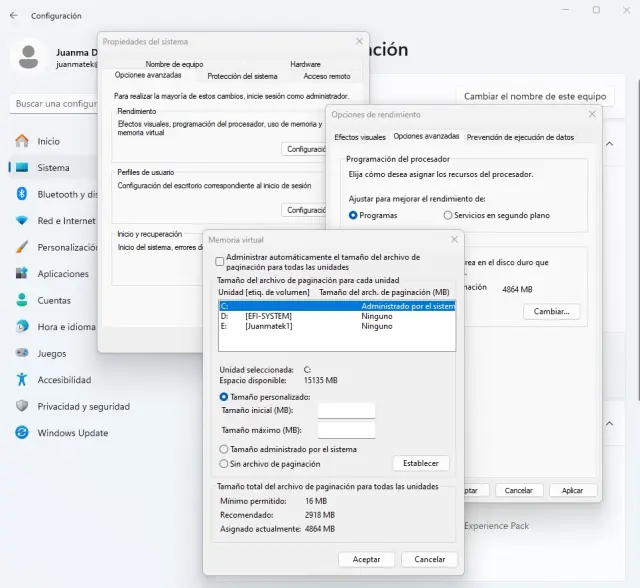Open Bluetooth y dispositivos icon
Screen dimensions: 640x588
click(x=21, y=194)
